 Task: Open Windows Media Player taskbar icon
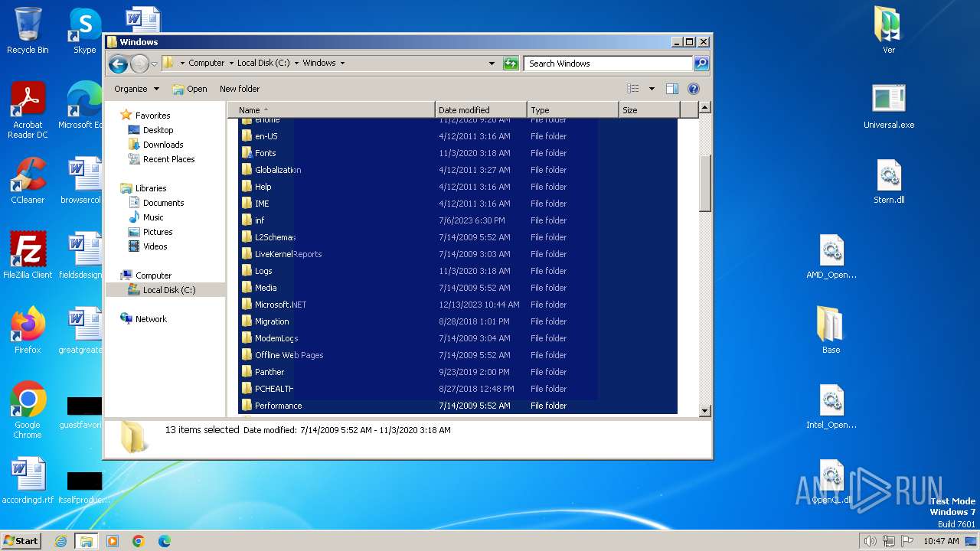coord(113,541)
